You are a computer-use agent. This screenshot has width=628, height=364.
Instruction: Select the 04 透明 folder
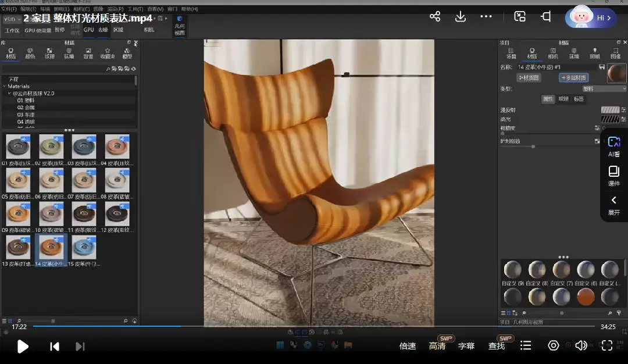tap(26, 122)
